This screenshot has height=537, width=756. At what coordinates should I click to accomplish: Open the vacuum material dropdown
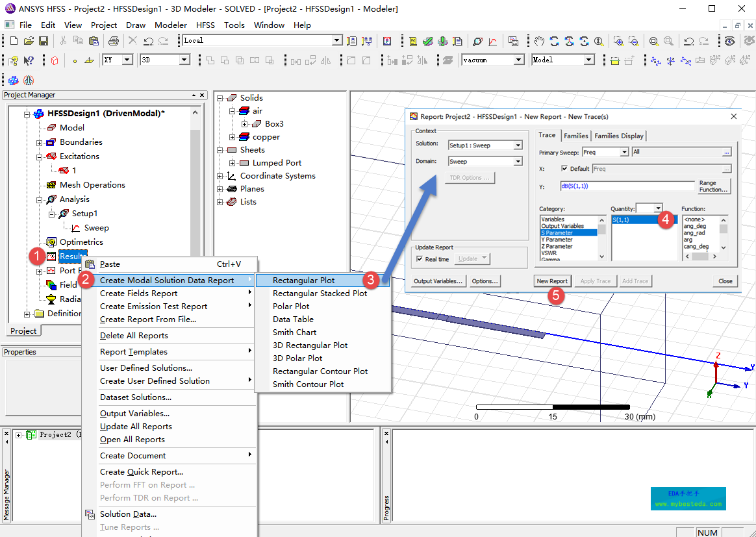point(518,60)
